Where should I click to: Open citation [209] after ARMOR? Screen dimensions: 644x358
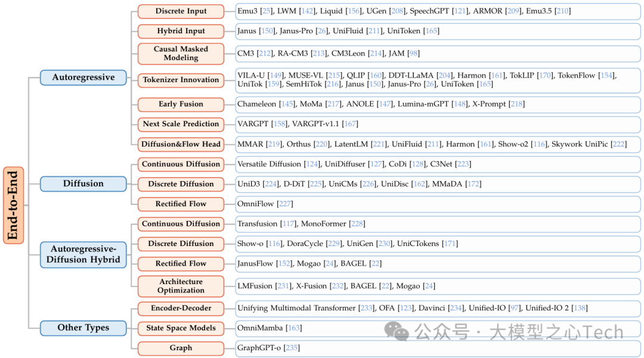coord(513,11)
